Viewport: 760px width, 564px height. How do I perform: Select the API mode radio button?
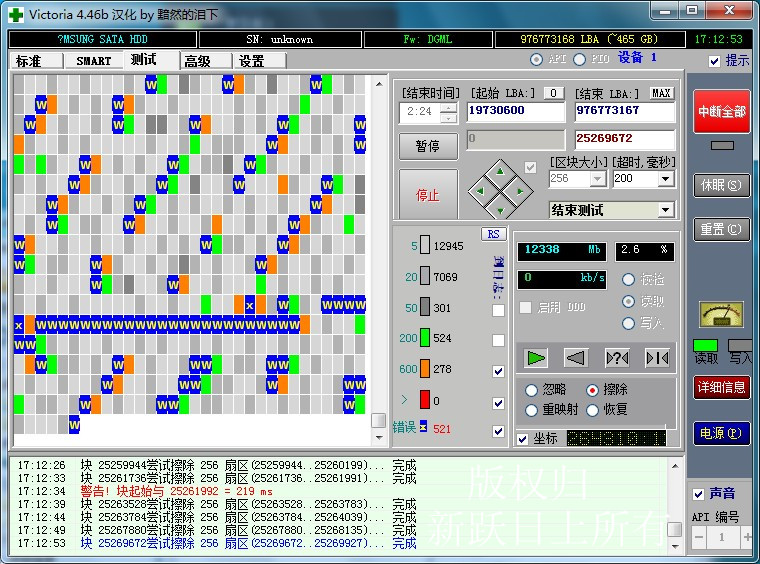[x=536, y=59]
